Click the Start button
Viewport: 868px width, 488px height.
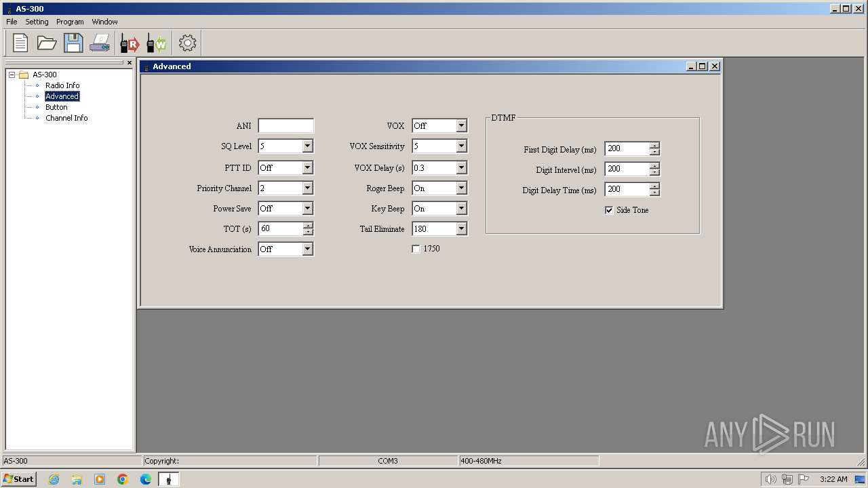pos(19,479)
